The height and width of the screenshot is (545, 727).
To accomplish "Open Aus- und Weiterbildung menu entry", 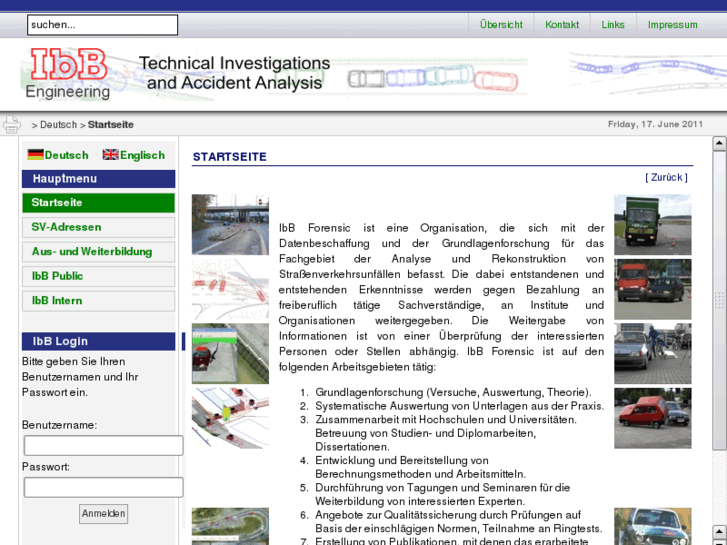I will pos(98,252).
